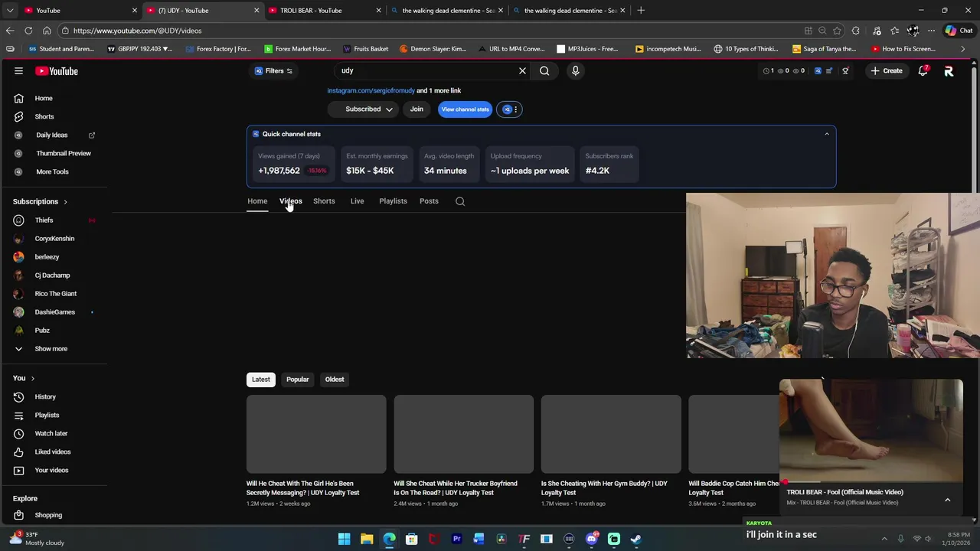Open the Filters control
This screenshot has height=551, width=980.
point(273,70)
